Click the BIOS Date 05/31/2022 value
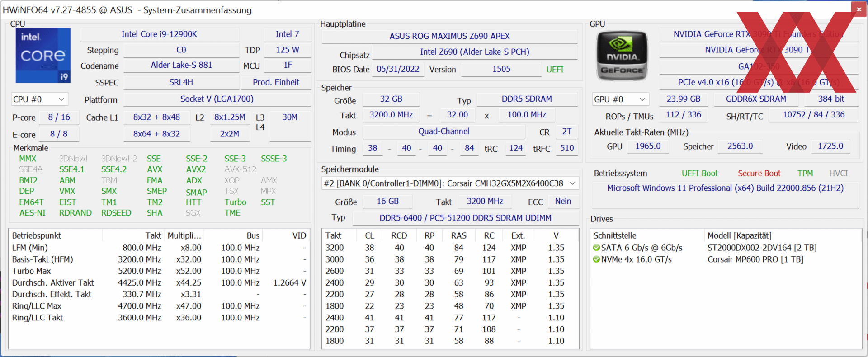868x357 pixels. tap(398, 69)
